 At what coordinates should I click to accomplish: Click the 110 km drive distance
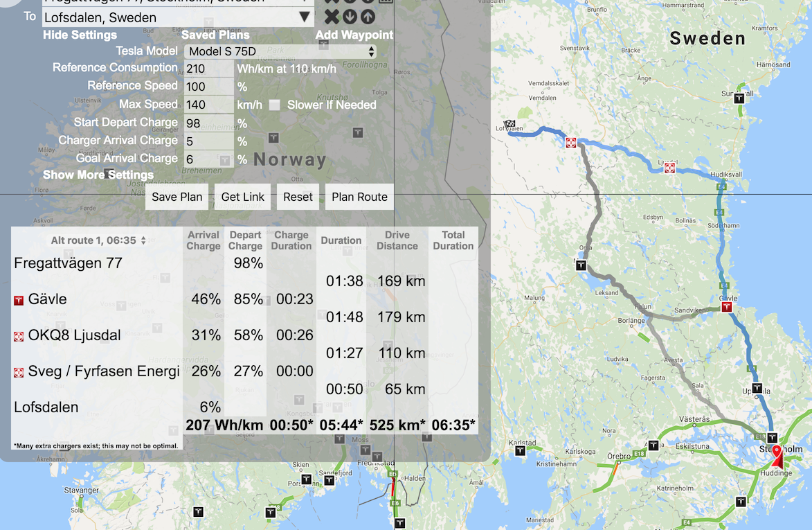pyautogui.click(x=402, y=353)
